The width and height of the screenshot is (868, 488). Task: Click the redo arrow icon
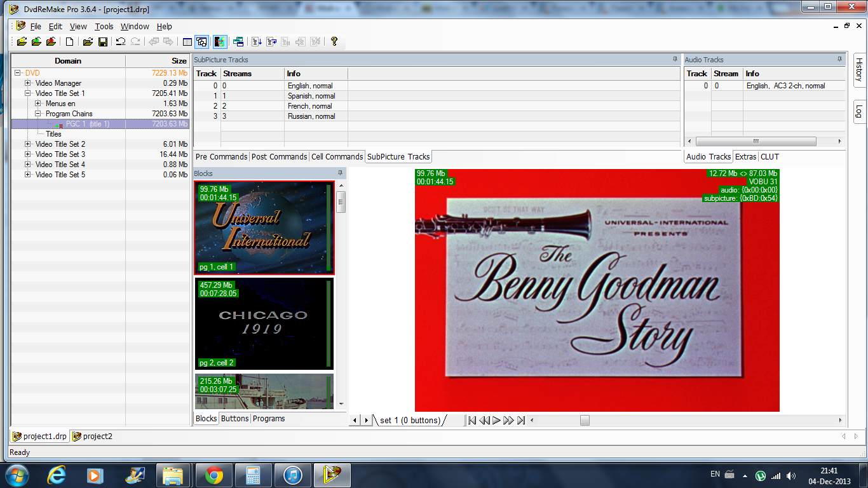coord(135,42)
